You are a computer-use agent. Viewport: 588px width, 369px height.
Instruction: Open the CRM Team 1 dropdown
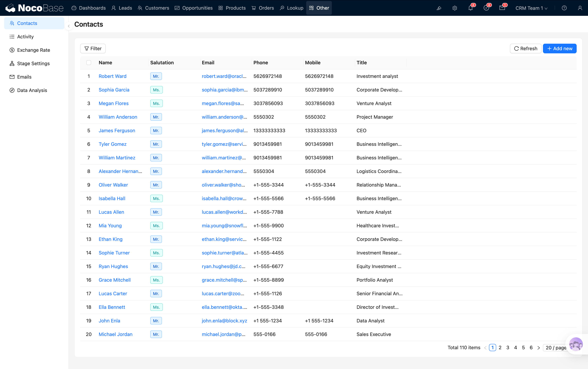click(531, 8)
